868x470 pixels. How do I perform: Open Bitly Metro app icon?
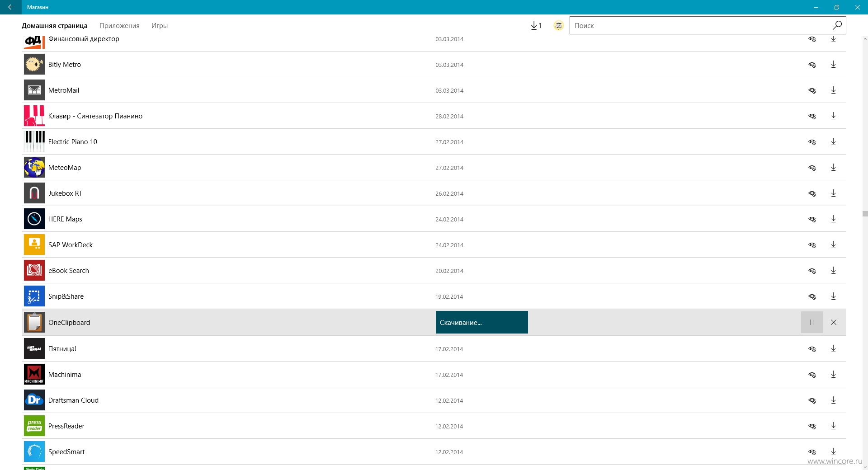point(34,64)
